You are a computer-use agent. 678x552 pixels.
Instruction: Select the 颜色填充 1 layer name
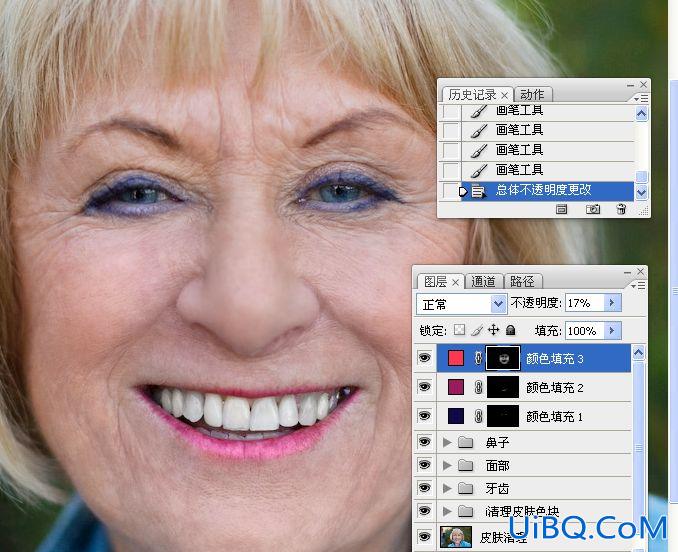[x=554, y=417]
